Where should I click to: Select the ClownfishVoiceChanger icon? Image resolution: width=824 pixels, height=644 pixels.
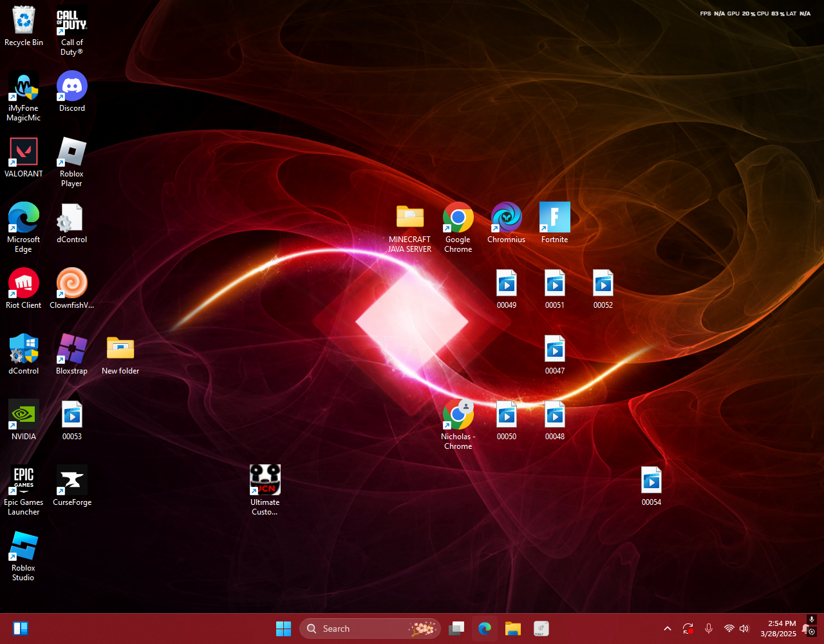pos(71,283)
